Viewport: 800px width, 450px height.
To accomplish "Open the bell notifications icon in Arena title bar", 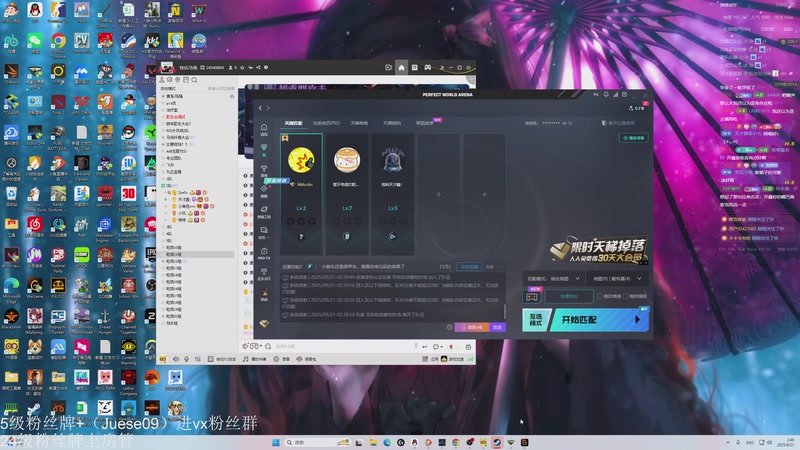I will point(606,94).
